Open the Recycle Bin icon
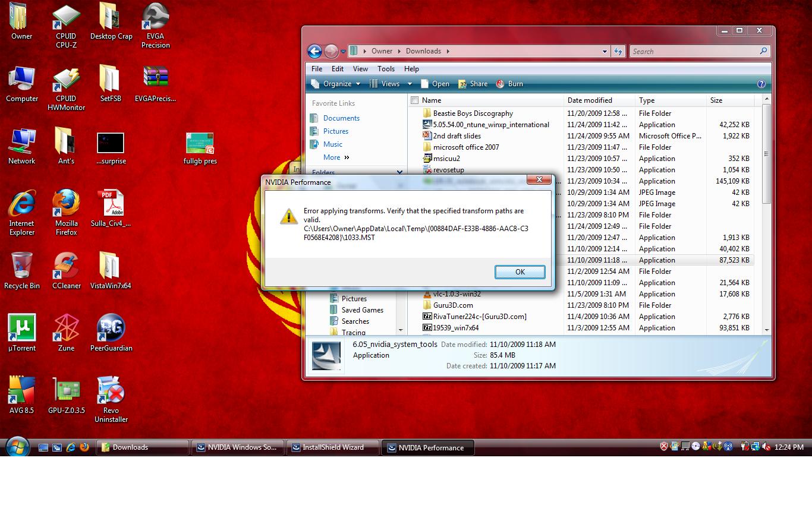This screenshot has height=524, width=812. 22,272
